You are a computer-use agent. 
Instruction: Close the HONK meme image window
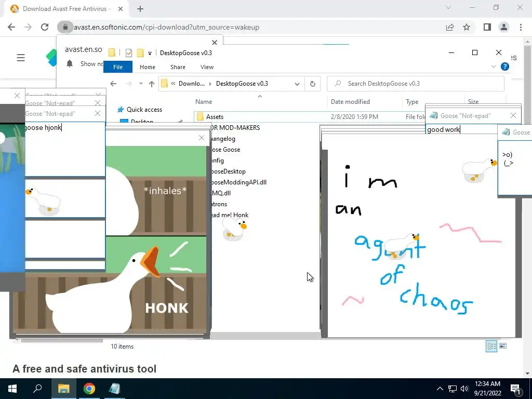[x=202, y=138]
